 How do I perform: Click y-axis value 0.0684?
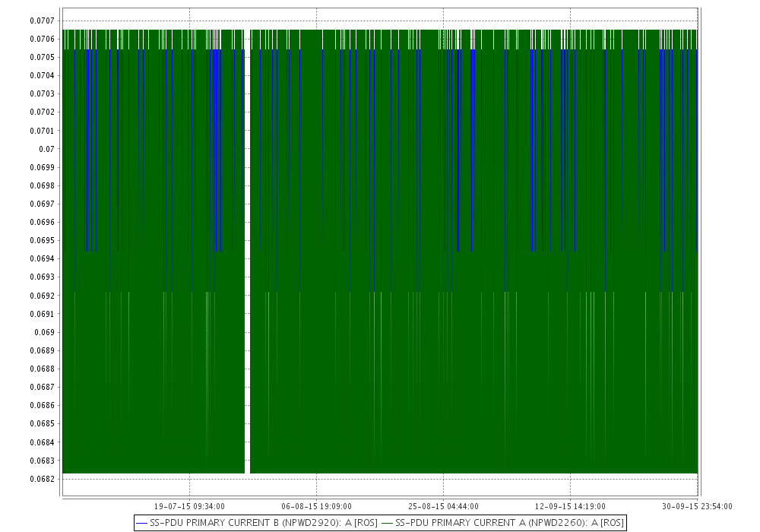click(42, 442)
